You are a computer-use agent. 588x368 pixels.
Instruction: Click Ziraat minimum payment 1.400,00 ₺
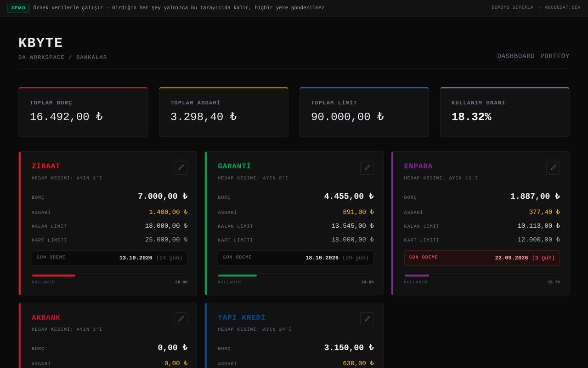coord(168,212)
